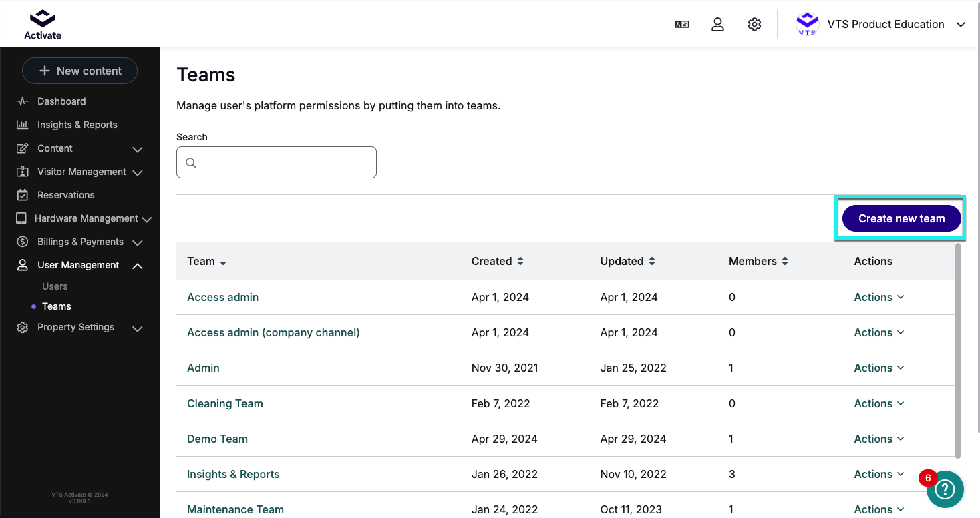The image size is (980, 518).
Task: Open Actions dropdown for Demo Team
Action: tap(879, 439)
